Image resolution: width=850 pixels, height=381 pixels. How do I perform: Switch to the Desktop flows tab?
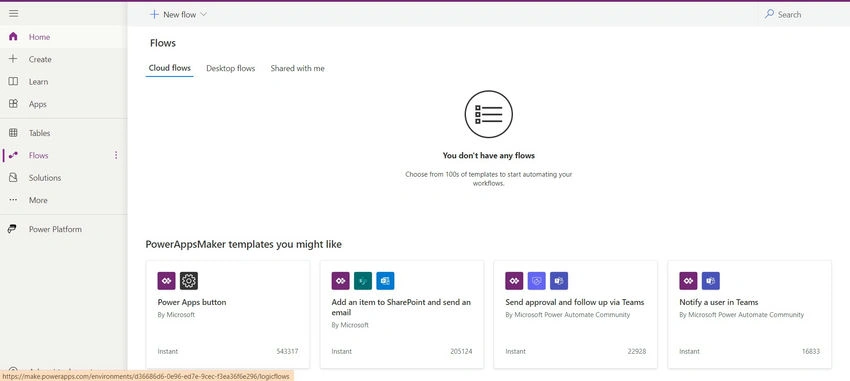[230, 68]
